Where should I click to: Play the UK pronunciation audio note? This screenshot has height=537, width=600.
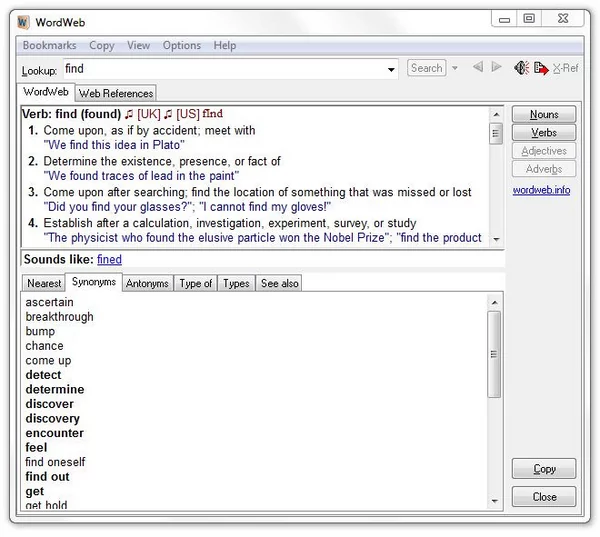click(129, 114)
